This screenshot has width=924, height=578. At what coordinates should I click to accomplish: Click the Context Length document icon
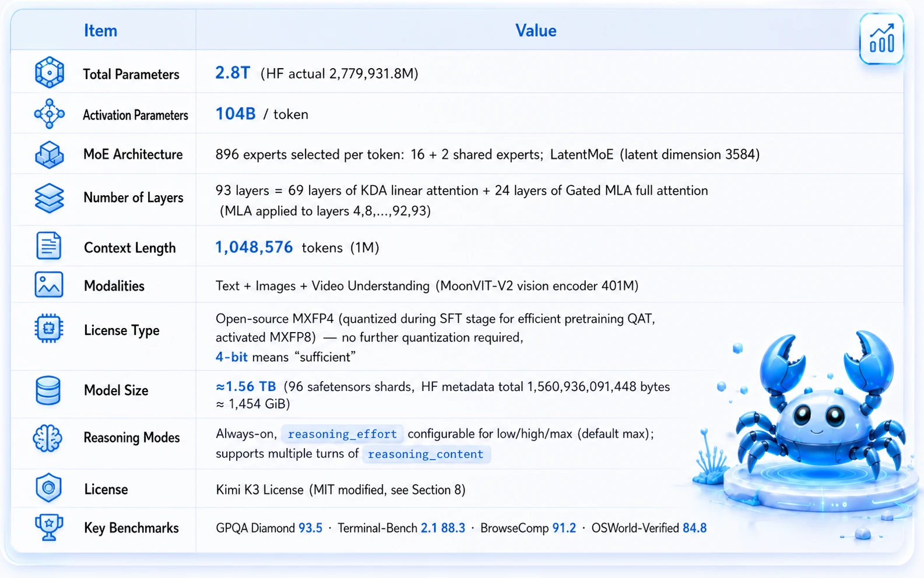49,246
